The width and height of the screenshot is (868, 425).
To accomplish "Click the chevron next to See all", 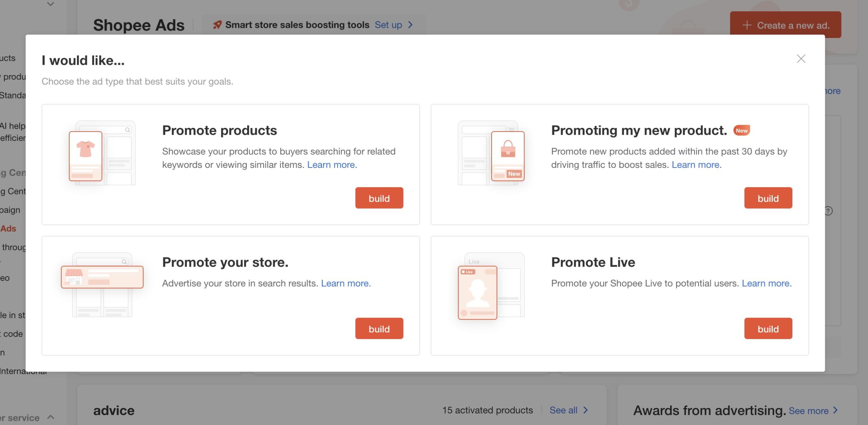I will (x=586, y=410).
